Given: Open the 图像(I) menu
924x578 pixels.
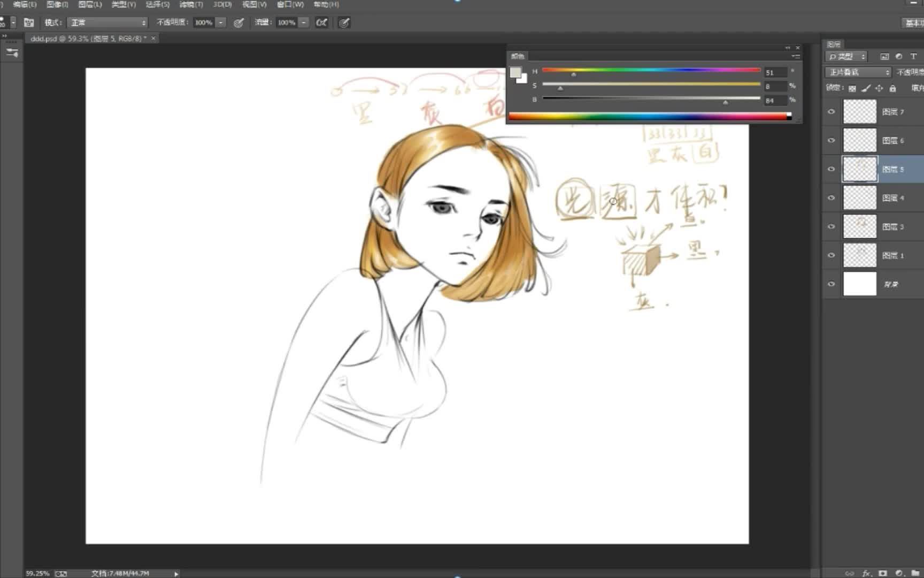Looking at the screenshot, I should pyautogui.click(x=57, y=4).
